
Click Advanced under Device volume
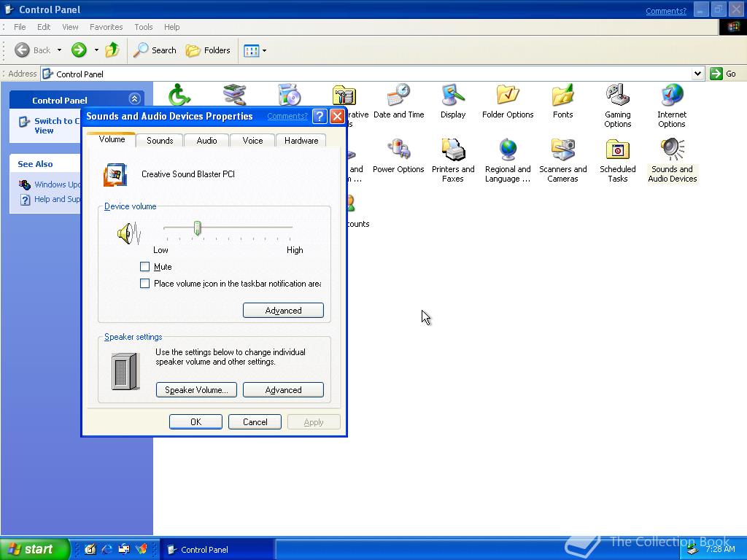tap(283, 311)
